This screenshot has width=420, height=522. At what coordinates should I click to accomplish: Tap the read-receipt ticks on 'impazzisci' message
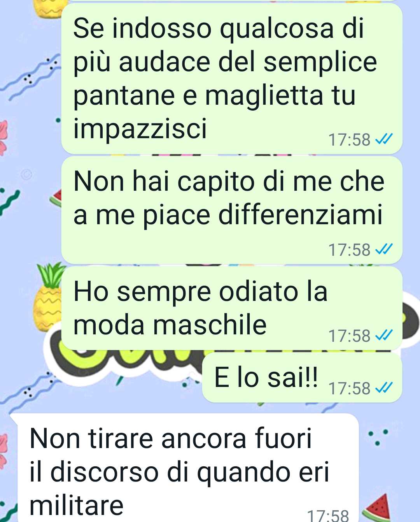tap(383, 139)
